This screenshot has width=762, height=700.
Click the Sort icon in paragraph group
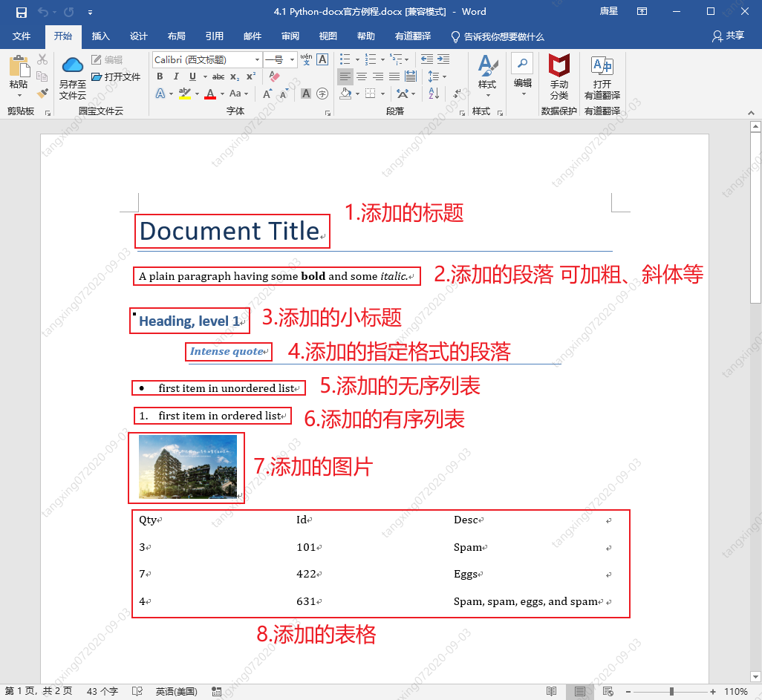(x=432, y=94)
